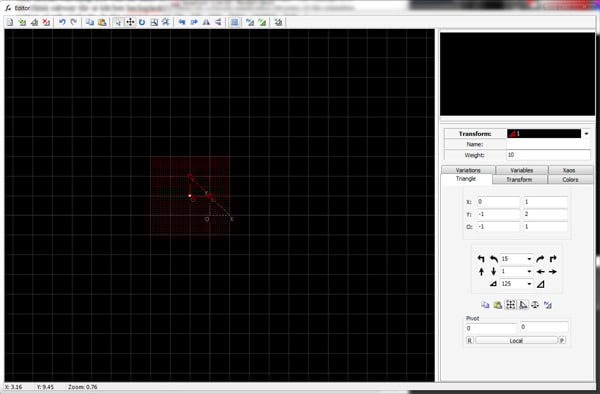Paste triangle icon in Triangle tab
Image resolution: width=600 pixels, height=394 pixels.
498,305
